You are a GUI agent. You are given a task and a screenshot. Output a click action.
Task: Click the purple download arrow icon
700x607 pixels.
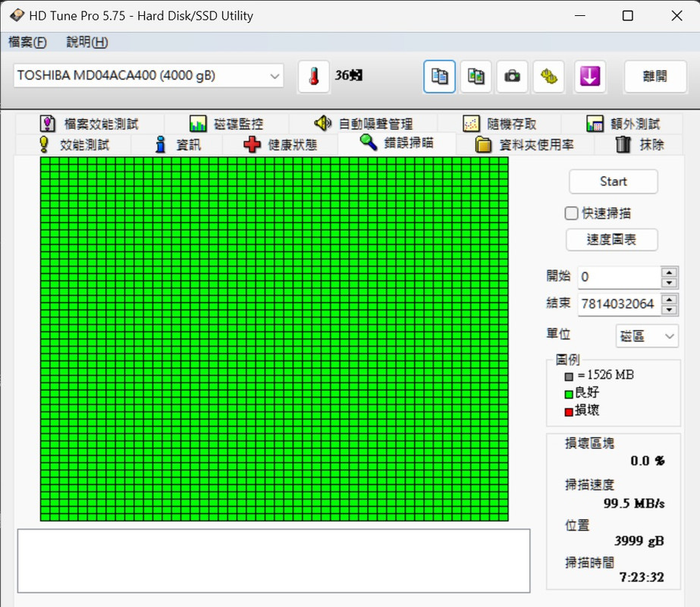(x=590, y=77)
